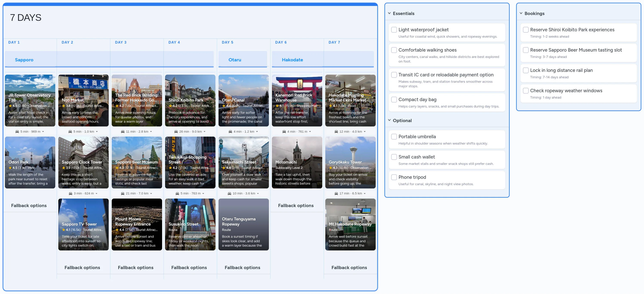Click car icon for 10 min 3.6 km leg

point(229,194)
